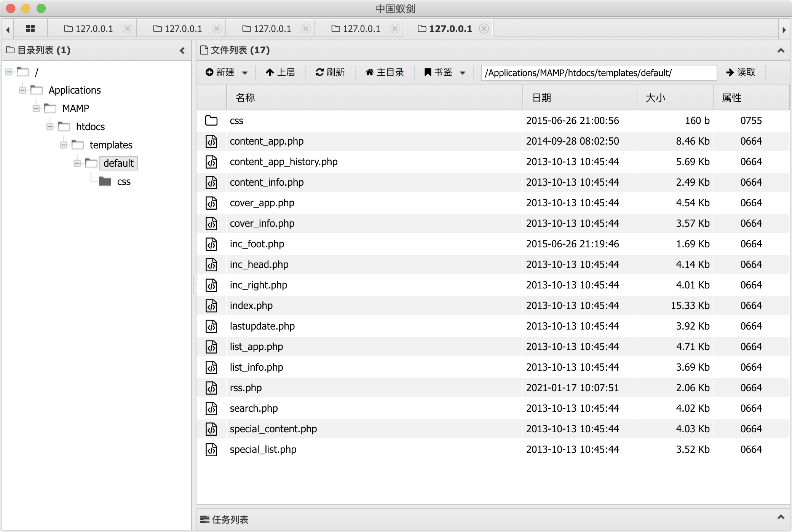
Task: Collapse the htdocs tree node
Action: tap(50, 127)
